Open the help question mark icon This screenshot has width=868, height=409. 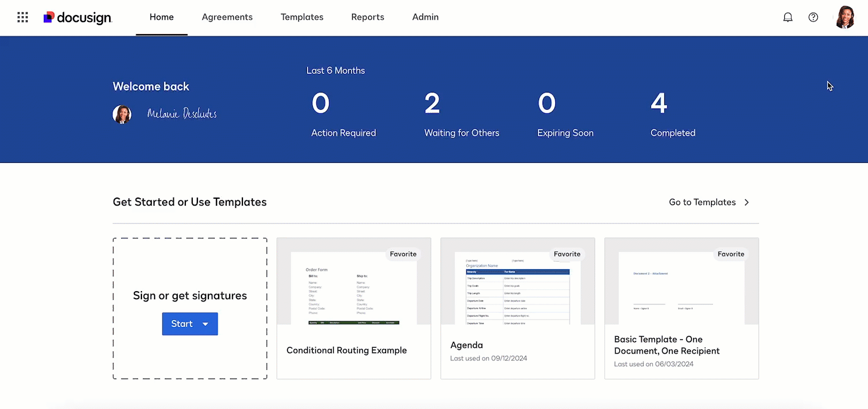coord(813,17)
